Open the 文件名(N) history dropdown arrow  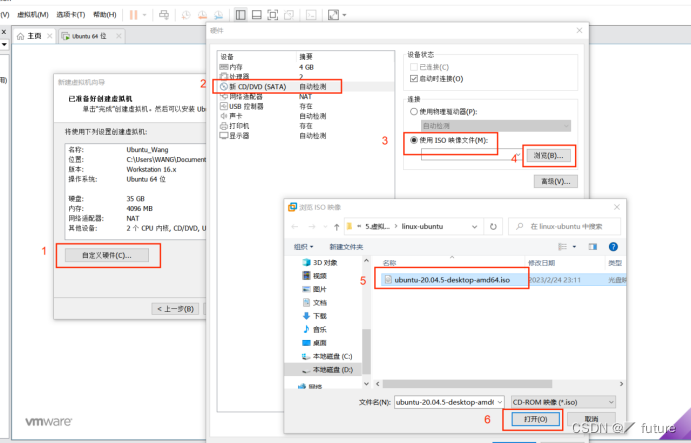click(499, 402)
